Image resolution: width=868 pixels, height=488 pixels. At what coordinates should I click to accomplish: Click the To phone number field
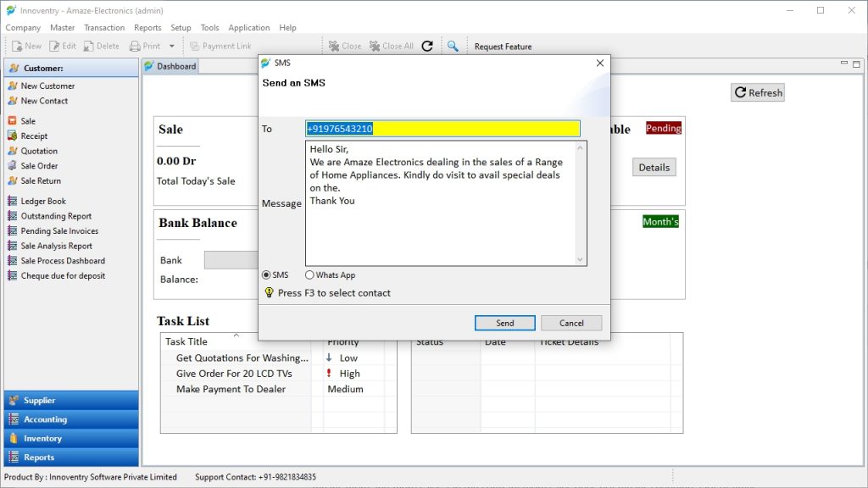[442, 129]
